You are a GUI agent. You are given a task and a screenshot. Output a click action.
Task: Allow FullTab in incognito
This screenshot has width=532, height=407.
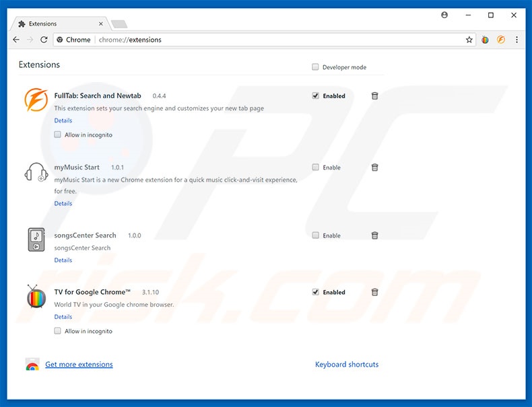pos(58,135)
